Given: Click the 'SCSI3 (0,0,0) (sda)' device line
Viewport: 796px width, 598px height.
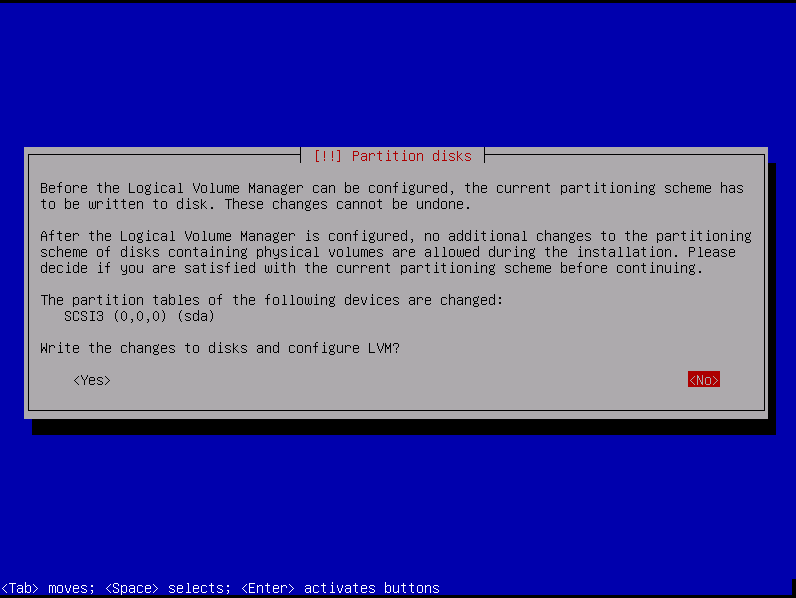Looking at the screenshot, I should 140,316.
